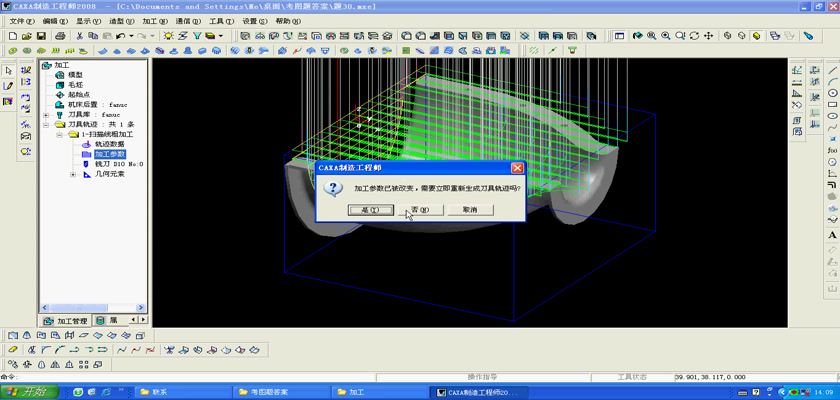This screenshot has width=840, height=400.
Task: Click the Undo arrow icon
Action: tap(121, 36)
